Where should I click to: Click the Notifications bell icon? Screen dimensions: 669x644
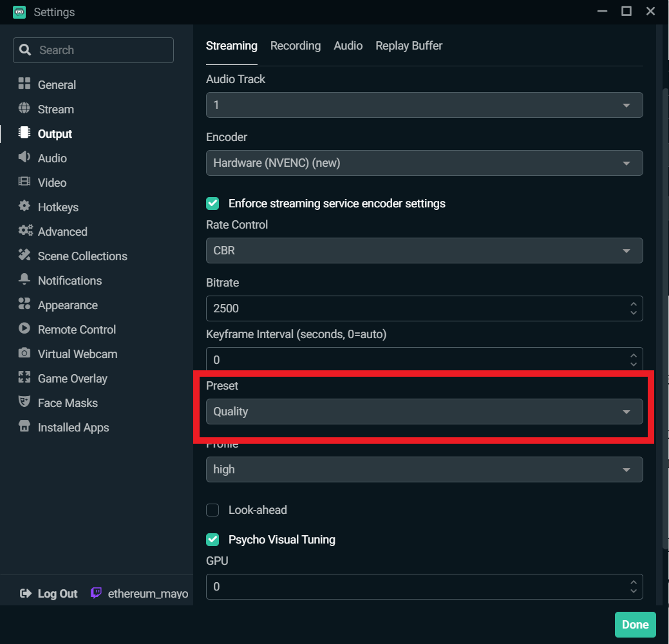point(24,279)
